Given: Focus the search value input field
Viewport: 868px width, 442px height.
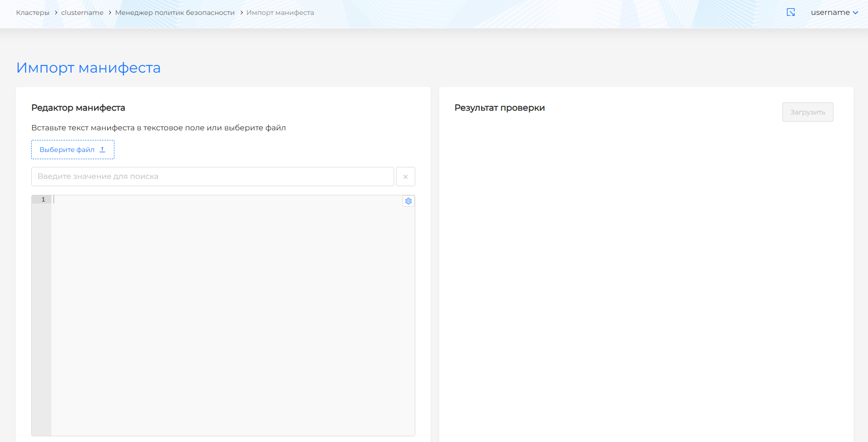Looking at the screenshot, I should coord(212,177).
